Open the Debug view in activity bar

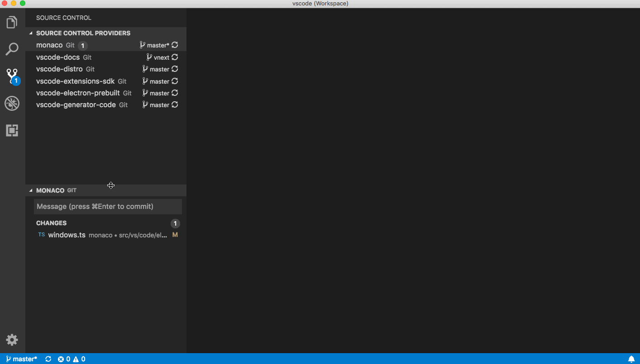tap(12, 104)
